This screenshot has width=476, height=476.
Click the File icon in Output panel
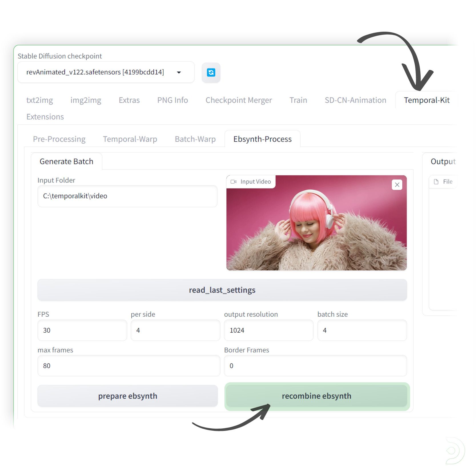[436, 182]
